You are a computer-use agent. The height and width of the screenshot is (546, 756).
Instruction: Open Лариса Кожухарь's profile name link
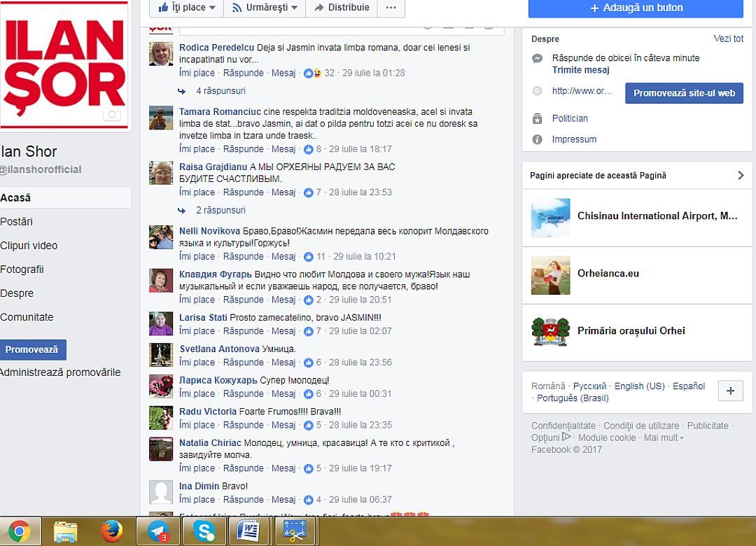coord(218,381)
